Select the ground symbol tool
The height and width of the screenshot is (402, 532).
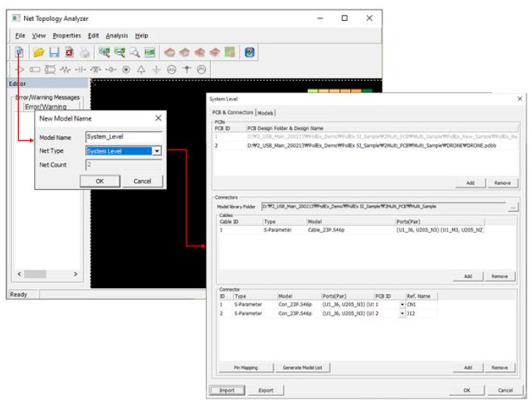[x=156, y=70]
